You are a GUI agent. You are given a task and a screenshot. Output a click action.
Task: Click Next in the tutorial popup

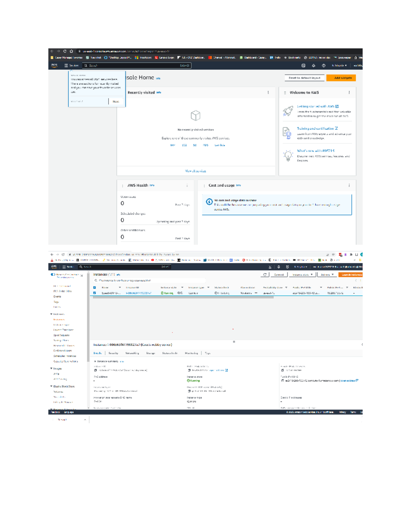pos(116,101)
